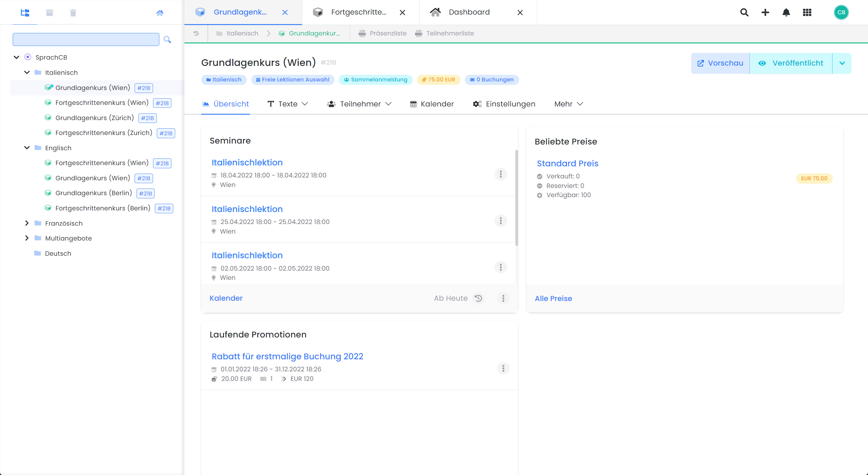The width and height of the screenshot is (868, 475).
Task: Open the publish status dropdown arrow
Action: coord(842,63)
